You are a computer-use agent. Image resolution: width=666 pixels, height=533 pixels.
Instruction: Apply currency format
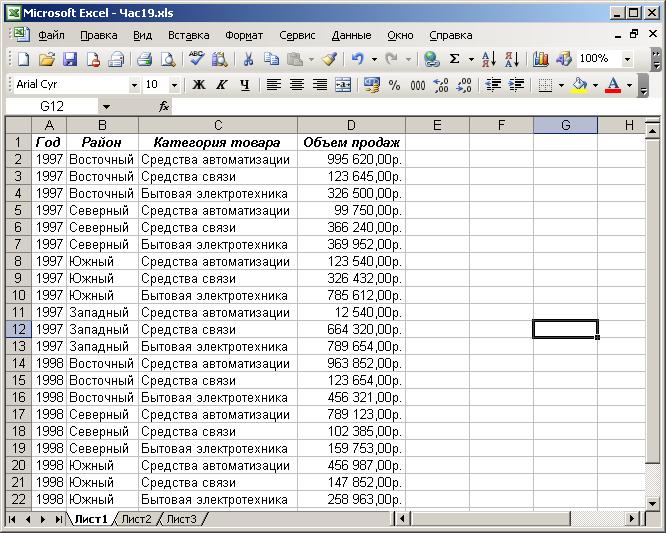coord(371,85)
